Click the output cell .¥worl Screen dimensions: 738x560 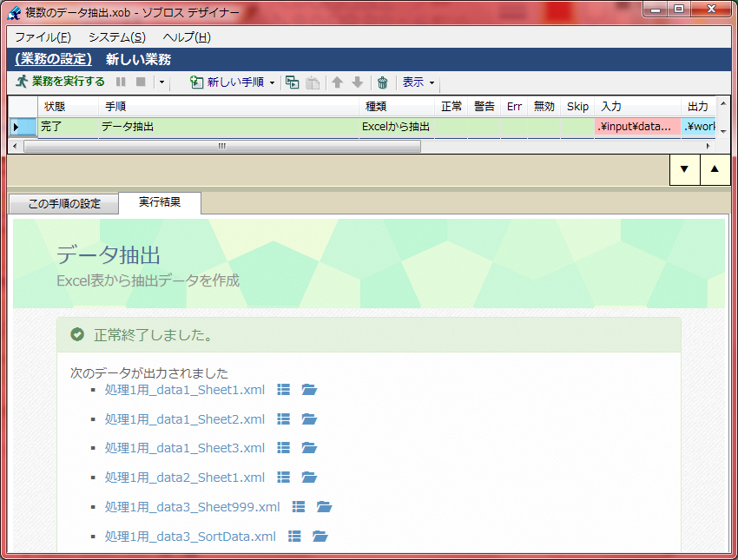pos(698,127)
